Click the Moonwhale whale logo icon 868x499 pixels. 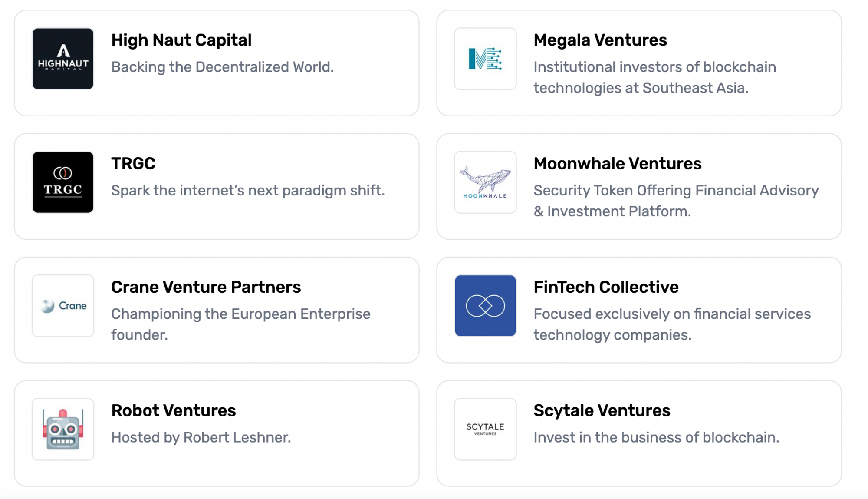tap(485, 182)
